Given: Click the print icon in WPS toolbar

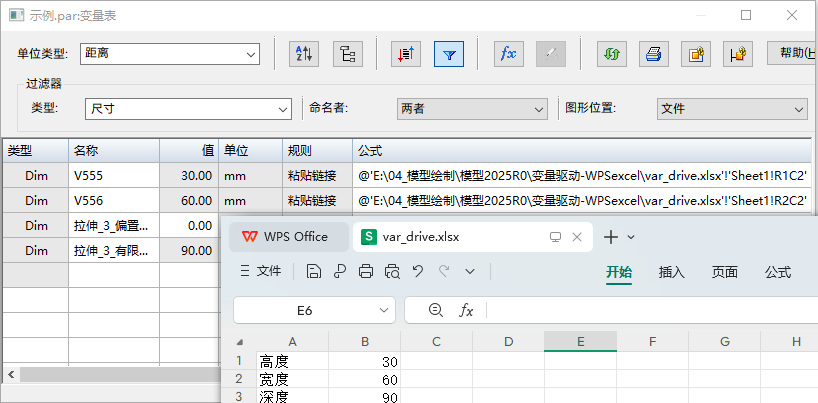Looking at the screenshot, I should point(366,271).
